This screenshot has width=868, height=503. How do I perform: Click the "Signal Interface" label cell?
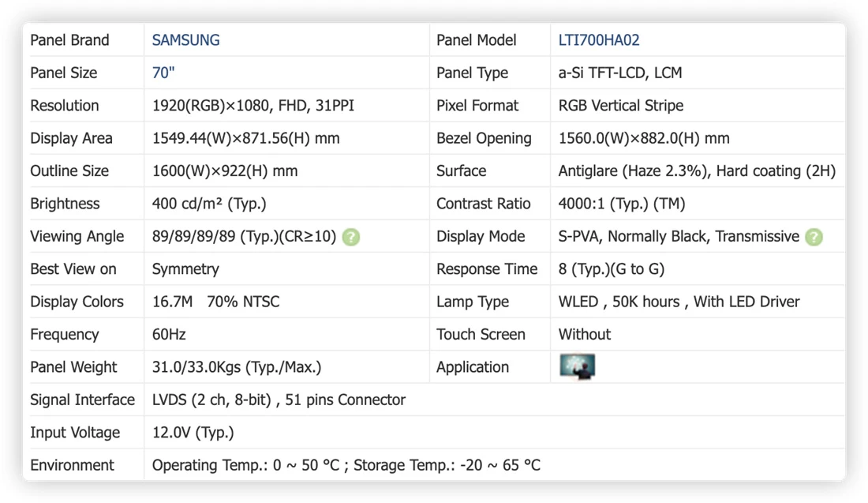84,400
